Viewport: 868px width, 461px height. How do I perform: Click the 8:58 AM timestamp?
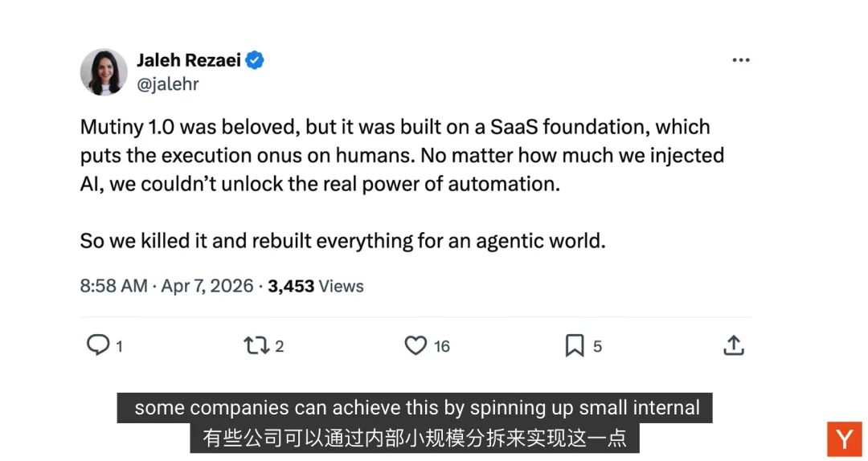click(x=113, y=286)
